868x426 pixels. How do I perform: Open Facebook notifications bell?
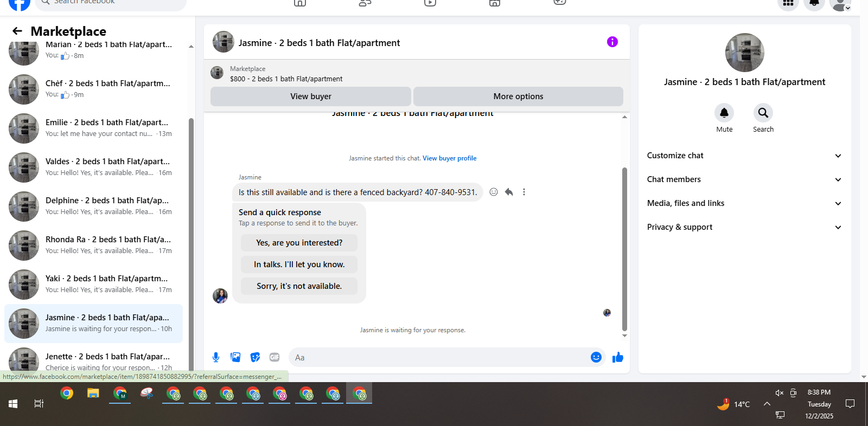814,3
